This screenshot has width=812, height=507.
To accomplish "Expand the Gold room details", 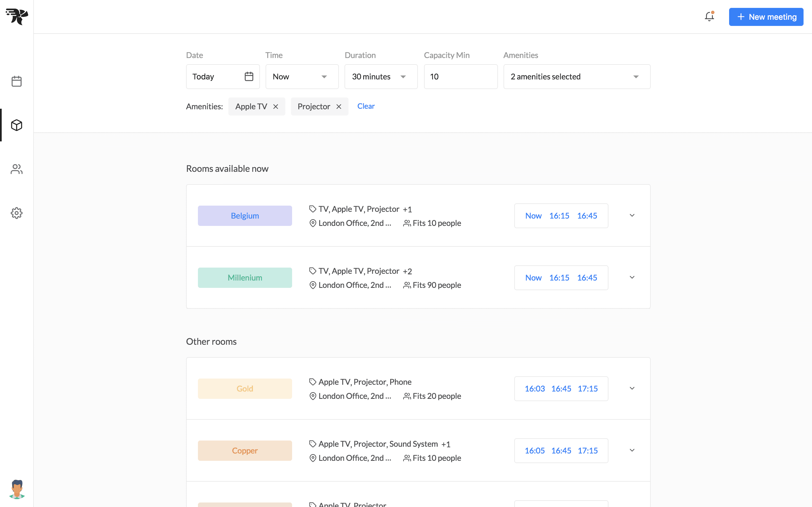I will (632, 389).
